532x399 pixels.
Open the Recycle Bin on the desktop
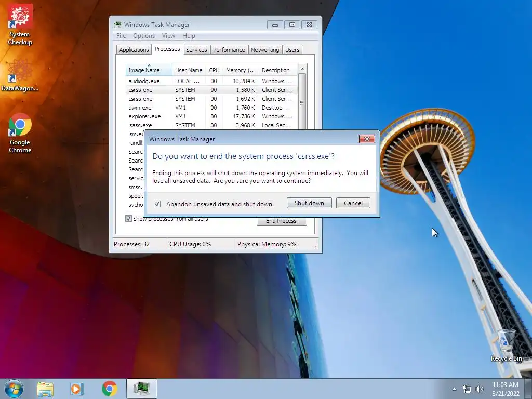coord(506,345)
